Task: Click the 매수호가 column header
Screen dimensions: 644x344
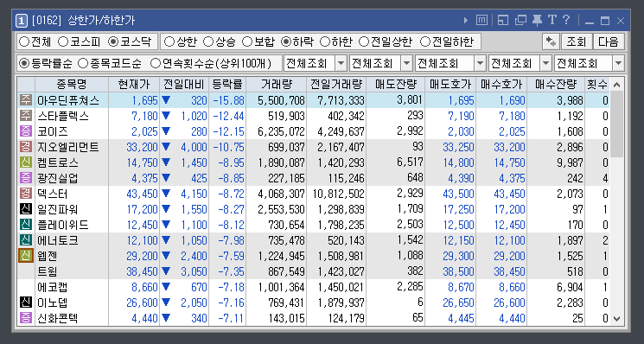Action: [501, 85]
